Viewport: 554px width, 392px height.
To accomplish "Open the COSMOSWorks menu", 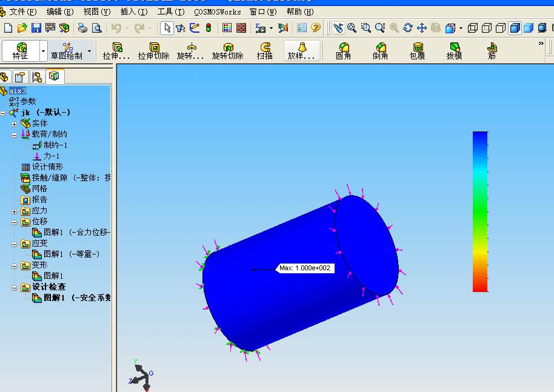I will tap(217, 12).
